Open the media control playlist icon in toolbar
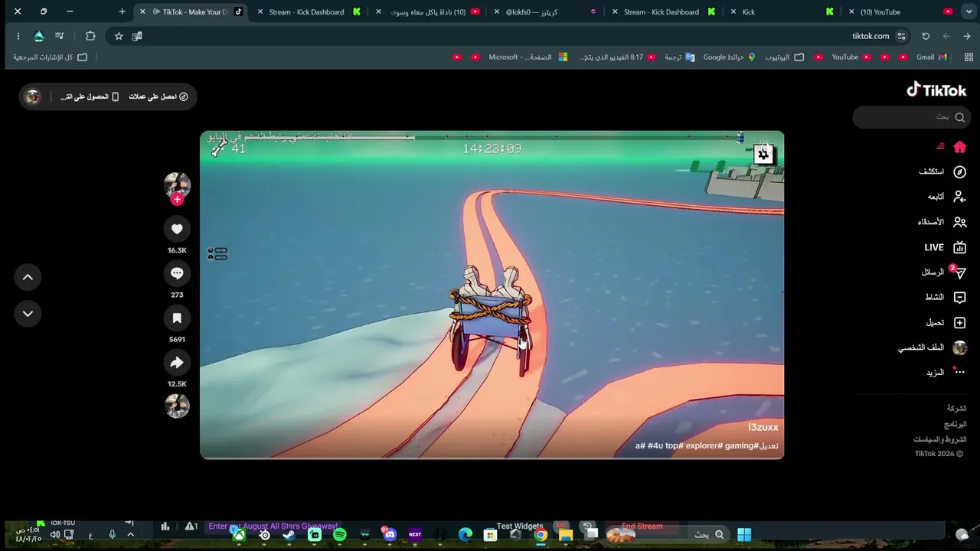The width and height of the screenshot is (980, 551). tap(59, 36)
